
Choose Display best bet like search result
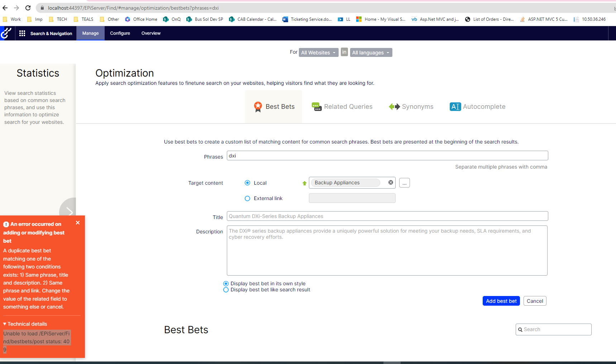226,290
